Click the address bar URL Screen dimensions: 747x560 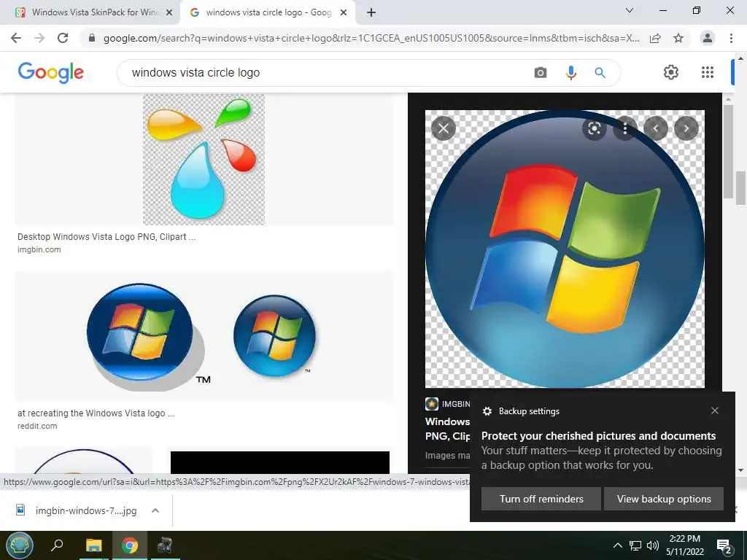coord(371,38)
